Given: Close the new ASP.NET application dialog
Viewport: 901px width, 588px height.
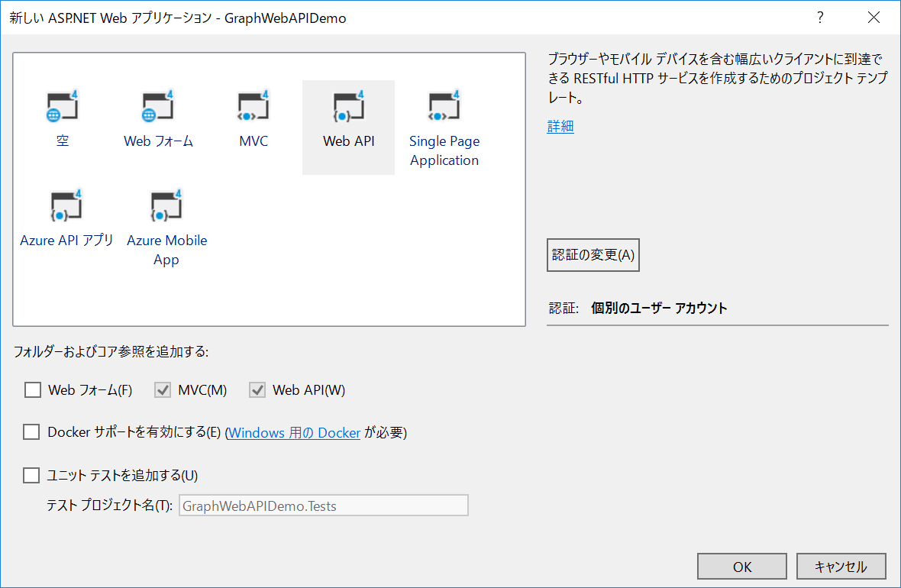Looking at the screenshot, I should tap(874, 17).
